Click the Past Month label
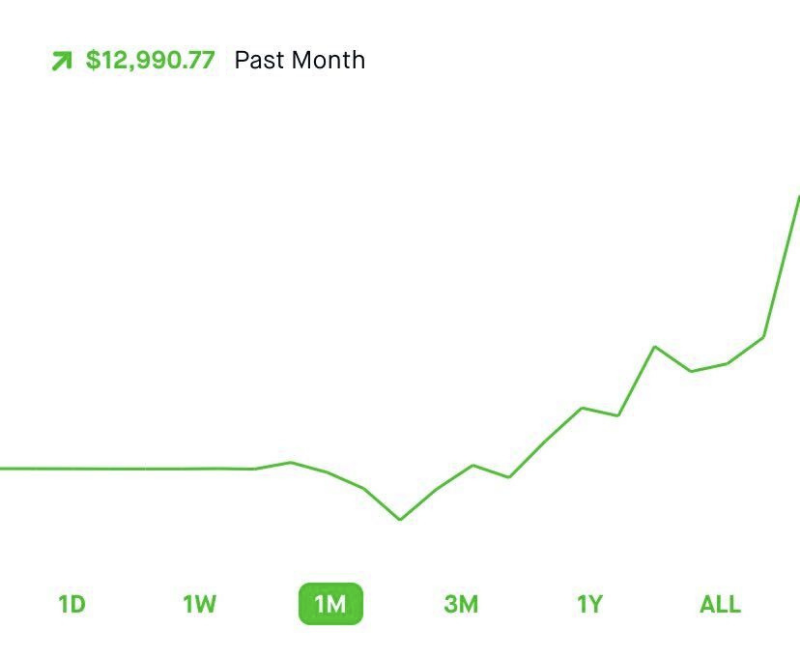Image resolution: width=800 pixels, height=650 pixels. [x=299, y=60]
